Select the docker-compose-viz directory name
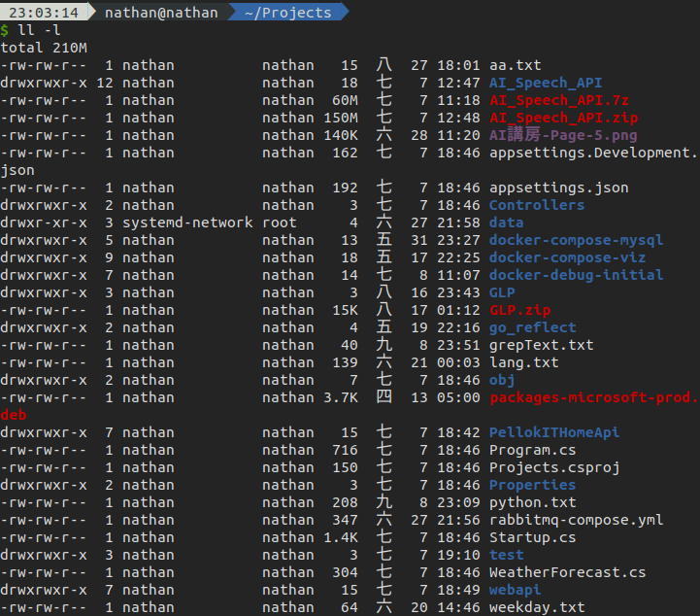The height and width of the screenshot is (616, 700). point(567,257)
